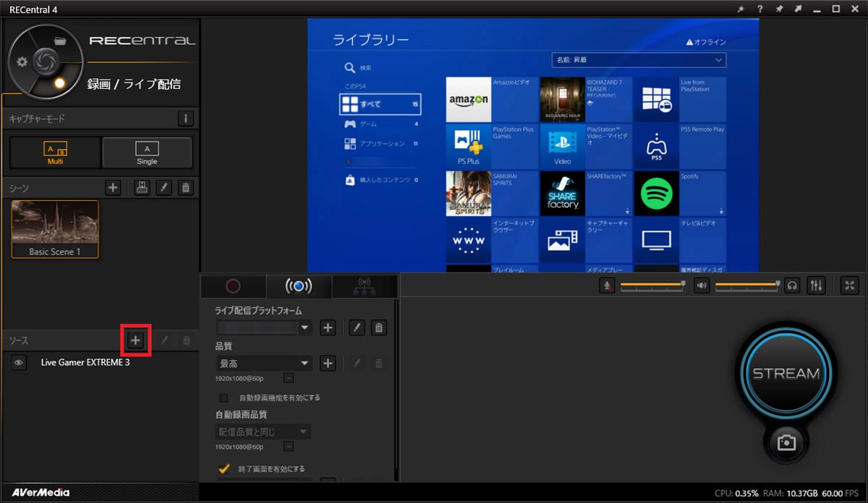Delete the live streaming platform
The image size is (868, 503).
point(378,327)
